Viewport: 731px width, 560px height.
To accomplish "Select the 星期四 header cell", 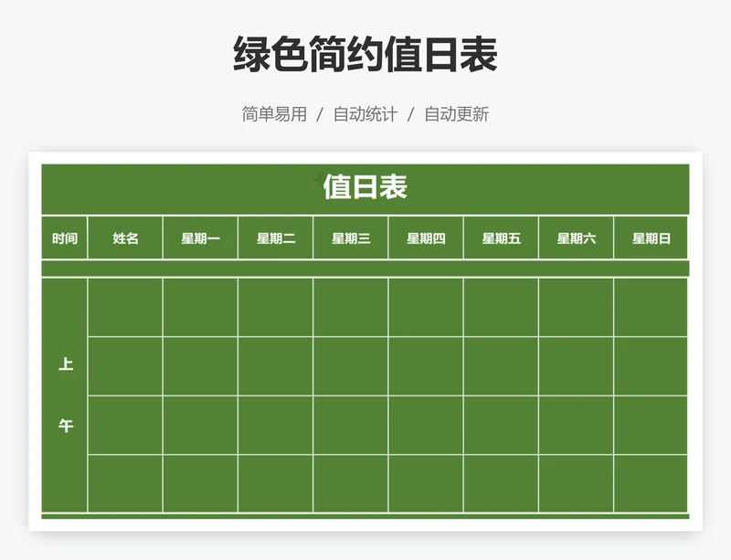I will pyautogui.click(x=426, y=238).
